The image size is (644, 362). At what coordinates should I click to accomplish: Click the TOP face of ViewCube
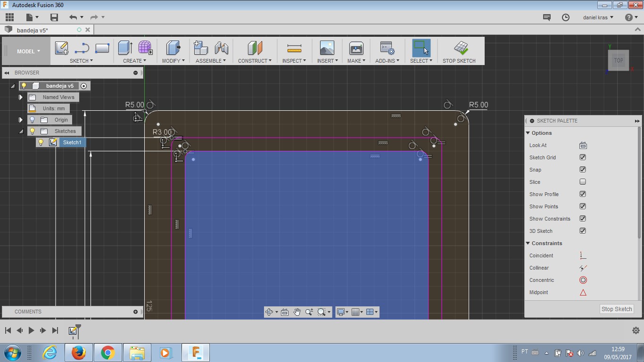(x=619, y=60)
